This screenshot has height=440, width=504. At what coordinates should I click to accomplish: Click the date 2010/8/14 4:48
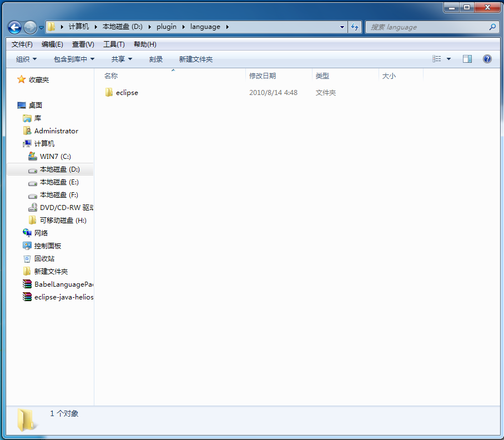[x=273, y=93]
